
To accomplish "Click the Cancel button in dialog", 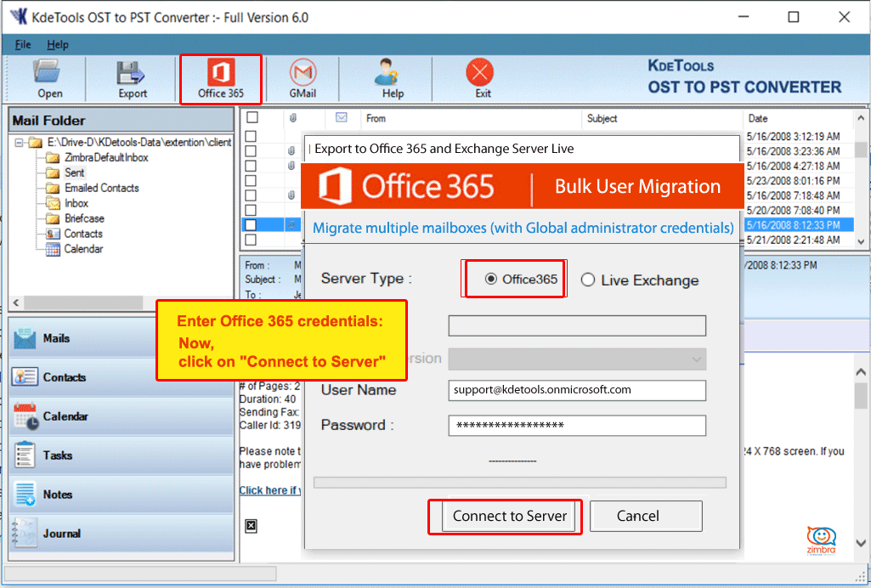I will click(646, 517).
